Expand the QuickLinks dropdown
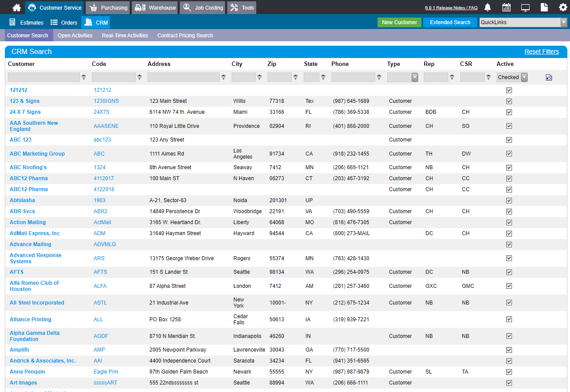The height and width of the screenshot is (392, 570). coord(563,22)
